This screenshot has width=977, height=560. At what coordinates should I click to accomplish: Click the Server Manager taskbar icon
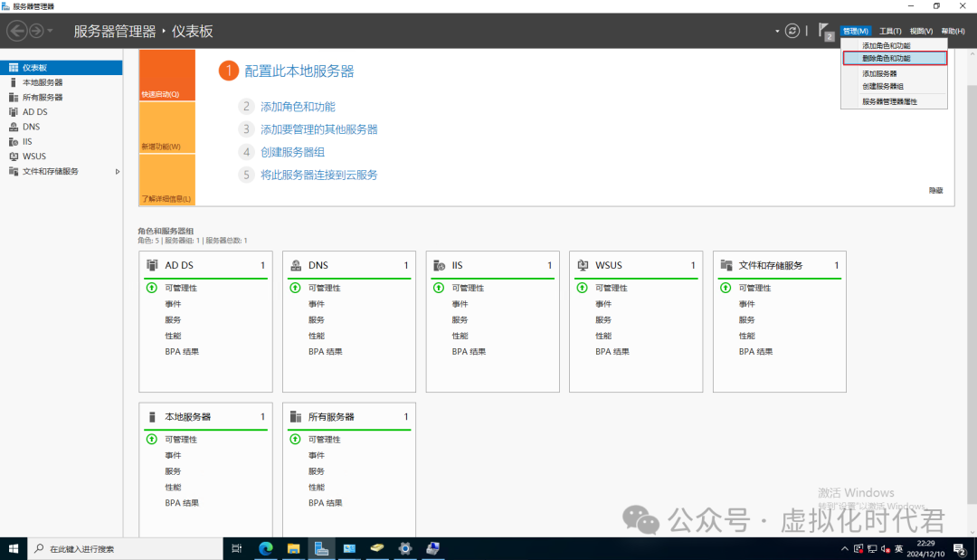[x=321, y=548]
